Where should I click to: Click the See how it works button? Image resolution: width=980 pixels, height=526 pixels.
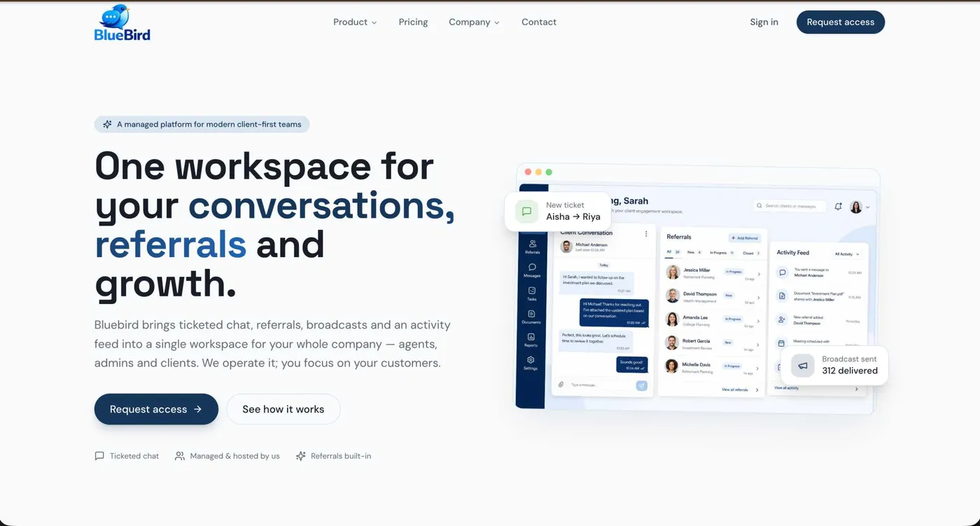click(283, 409)
